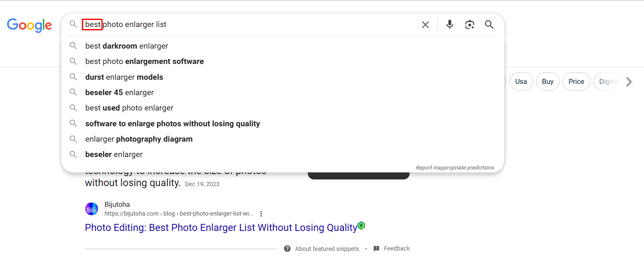Click the Dec 19, 2023 snippet date

(x=202, y=184)
